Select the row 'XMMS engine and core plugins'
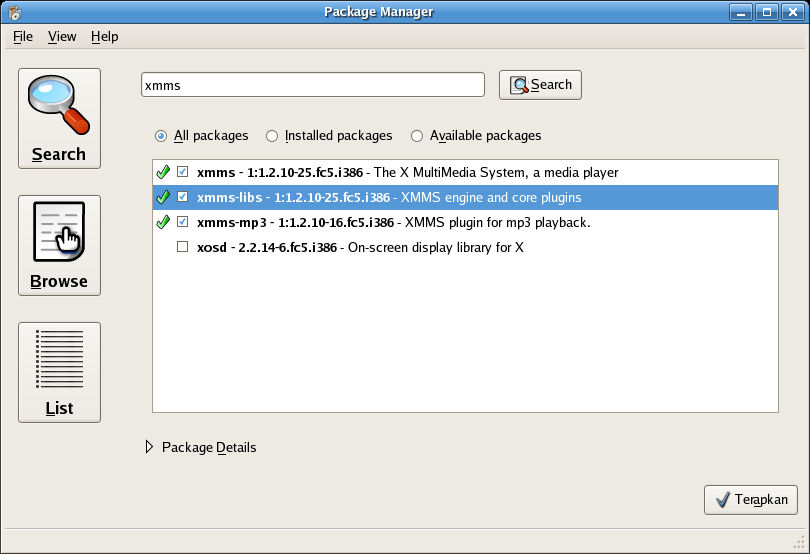The height and width of the screenshot is (554, 810). 465,197
